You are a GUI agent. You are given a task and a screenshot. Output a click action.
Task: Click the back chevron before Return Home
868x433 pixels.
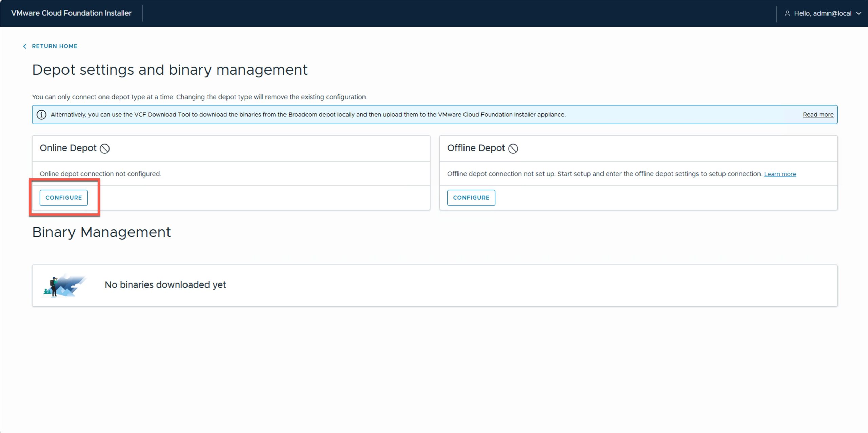tap(24, 46)
